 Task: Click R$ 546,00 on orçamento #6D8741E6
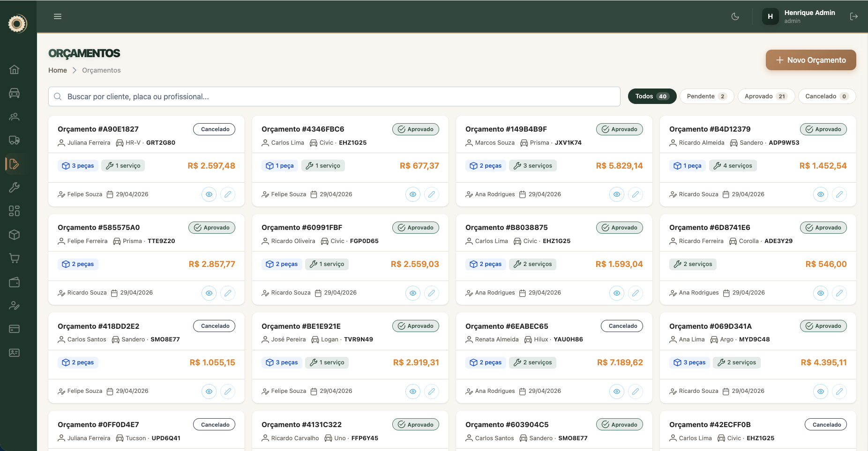pyautogui.click(x=826, y=264)
